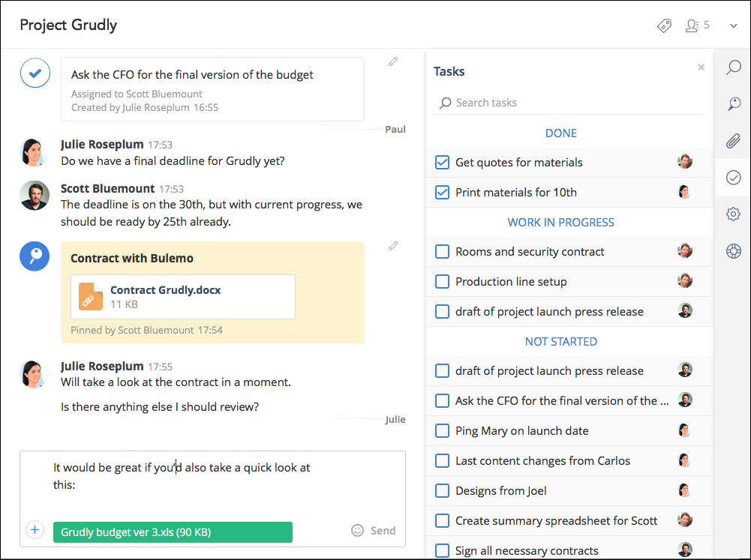Open the settings gear in the sidebar
Viewport: 751px width, 560px height.
pyautogui.click(x=733, y=214)
